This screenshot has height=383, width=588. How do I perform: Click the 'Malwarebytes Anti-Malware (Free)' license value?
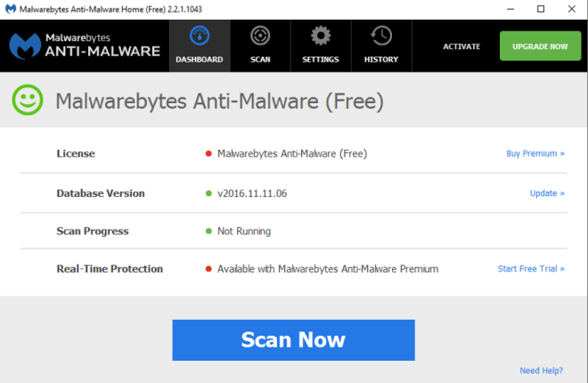pyautogui.click(x=292, y=154)
